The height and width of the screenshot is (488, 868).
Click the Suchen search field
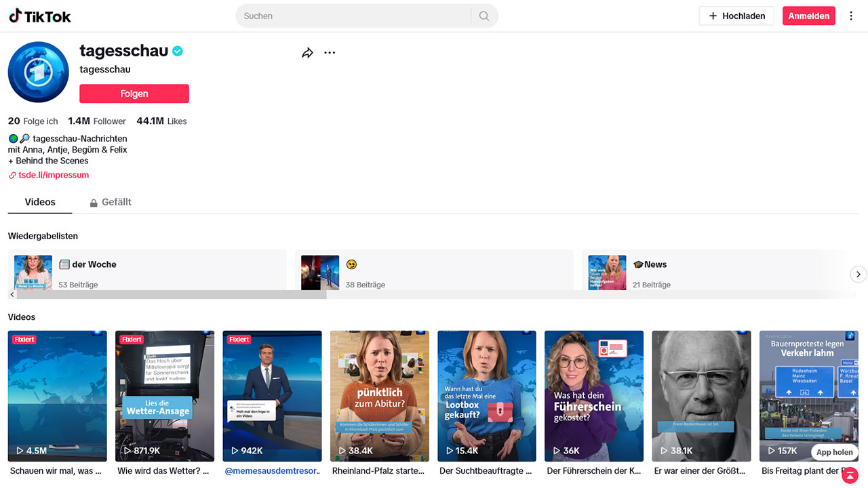coord(353,16)
